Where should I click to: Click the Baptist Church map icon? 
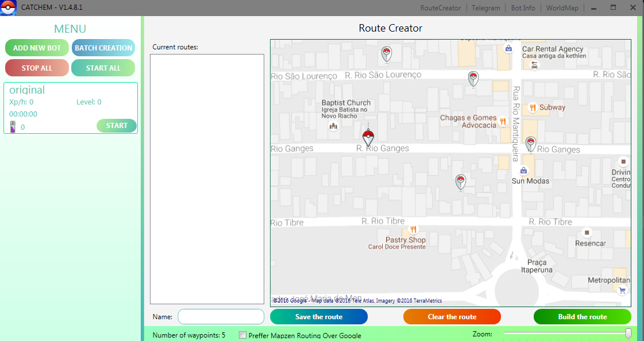coord(333,126)
